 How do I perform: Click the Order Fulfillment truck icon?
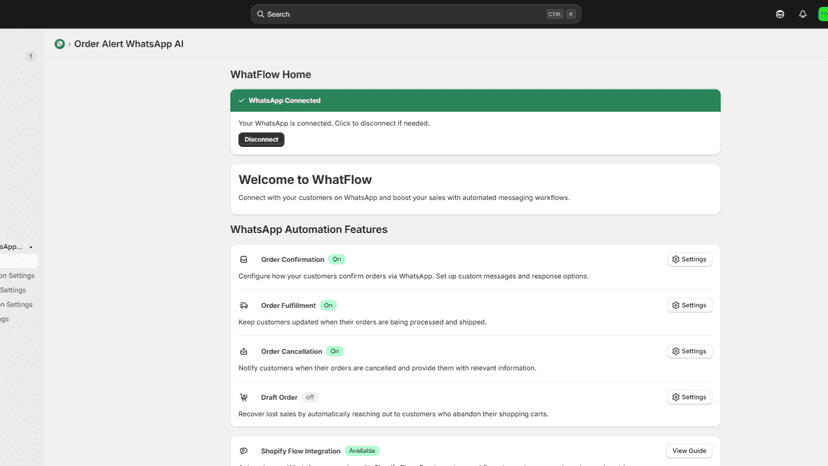pos(243,305)
